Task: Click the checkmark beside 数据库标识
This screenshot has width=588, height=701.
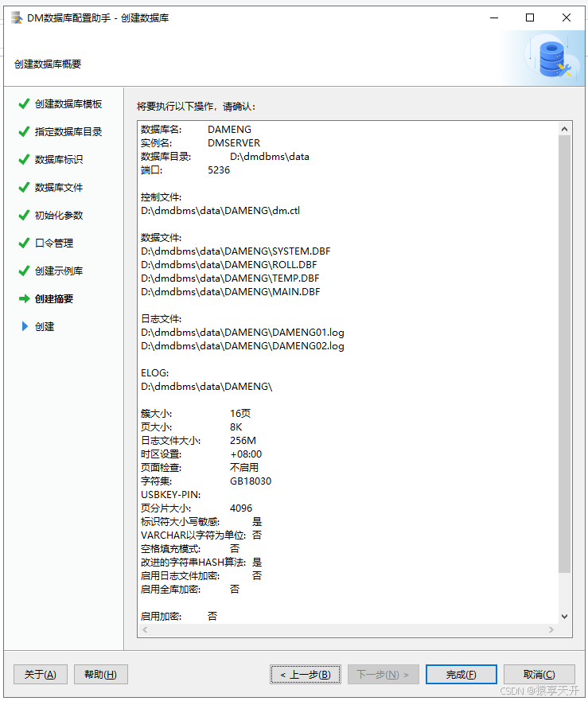Action: point(24,160)
